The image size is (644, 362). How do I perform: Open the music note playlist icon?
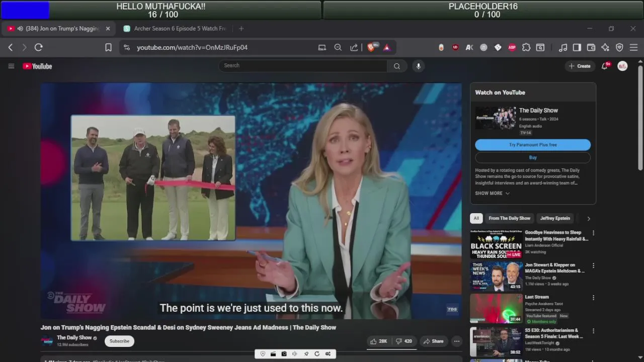563,47
